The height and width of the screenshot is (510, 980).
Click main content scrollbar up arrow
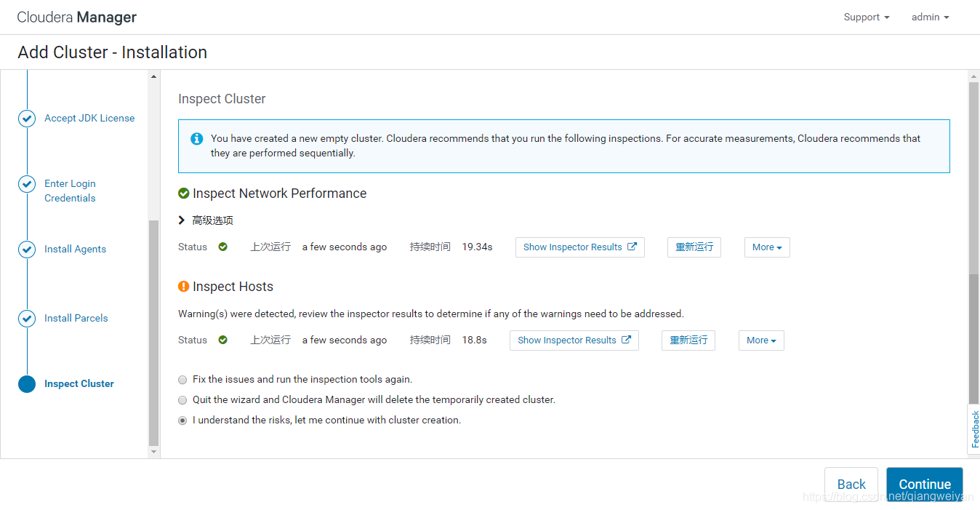973,76
